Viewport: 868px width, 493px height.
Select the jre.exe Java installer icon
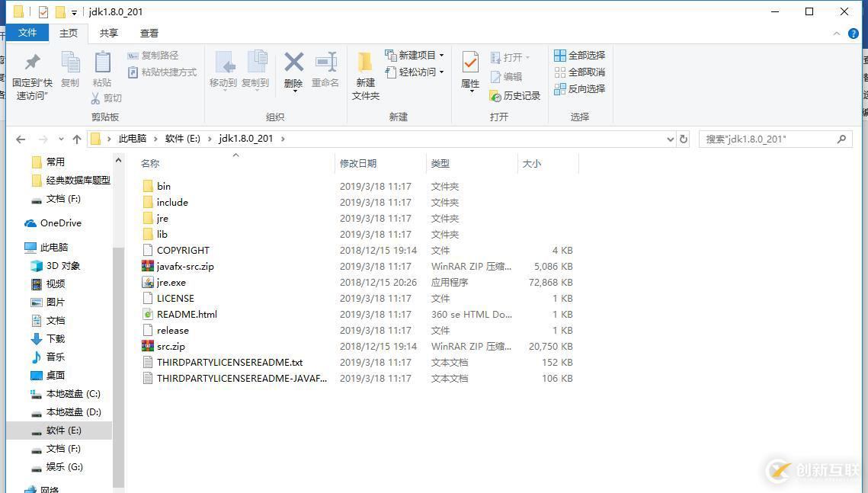pyautogui.click(x=148, y=282)
